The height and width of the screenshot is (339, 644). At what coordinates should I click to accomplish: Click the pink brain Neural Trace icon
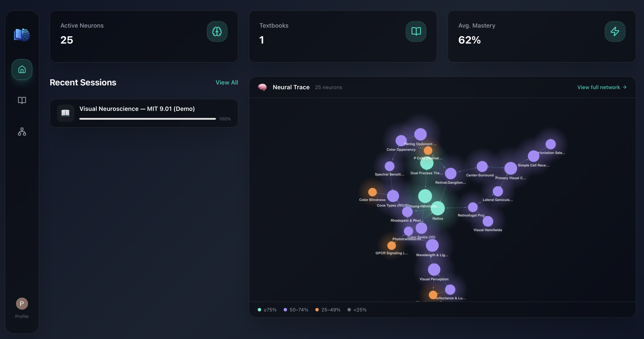click(262, 87)
